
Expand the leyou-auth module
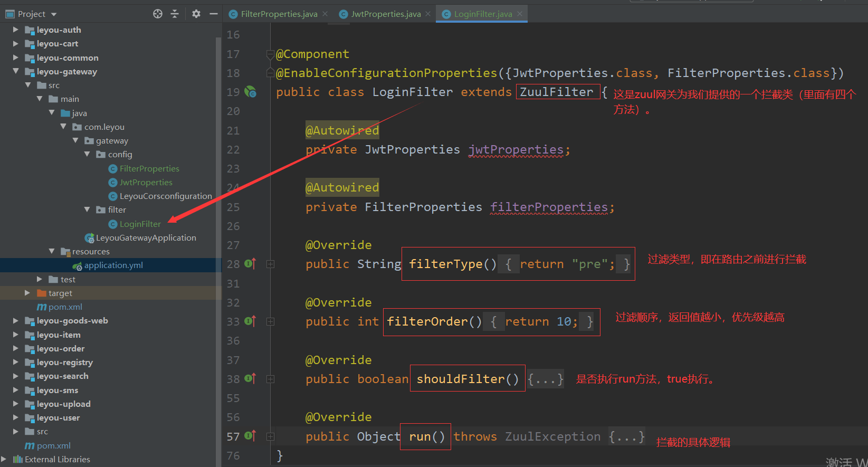15,30
